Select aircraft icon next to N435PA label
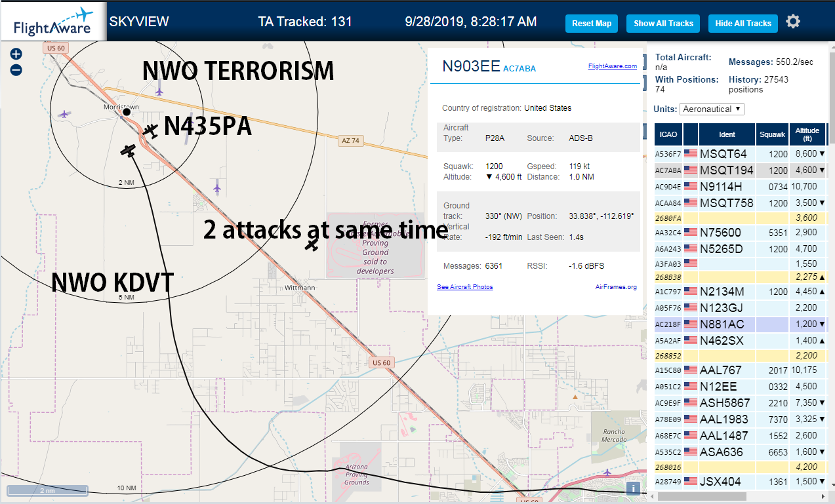 pos(151,130)
